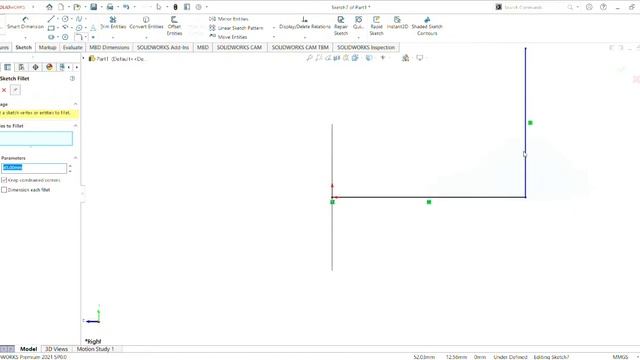Open the Help question mark icon
The width and height of the screenshot is (640, 360).
pyautogui.click(x=603, y=7)
